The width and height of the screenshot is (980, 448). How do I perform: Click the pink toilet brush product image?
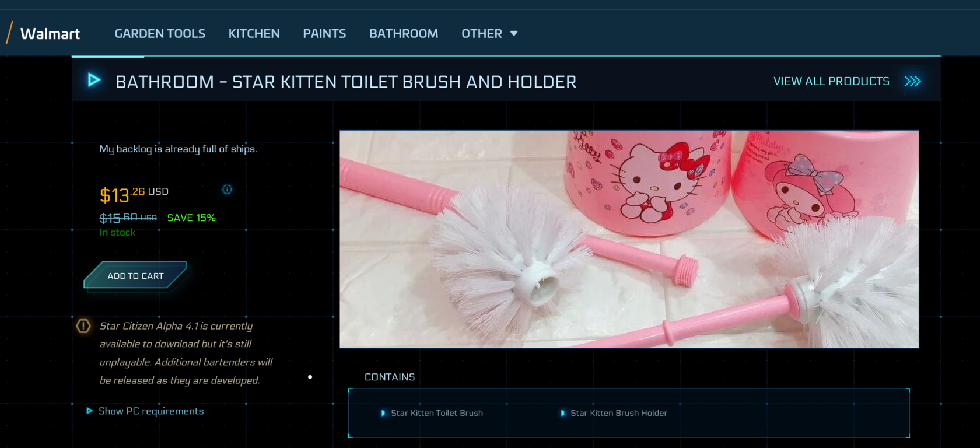(x=629, y=239)
